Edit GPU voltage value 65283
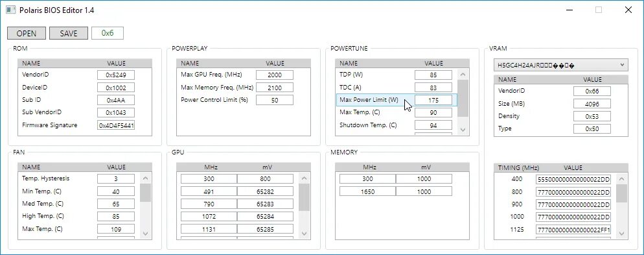The height and width of the screenshot is (255, 644). (265, 204)
